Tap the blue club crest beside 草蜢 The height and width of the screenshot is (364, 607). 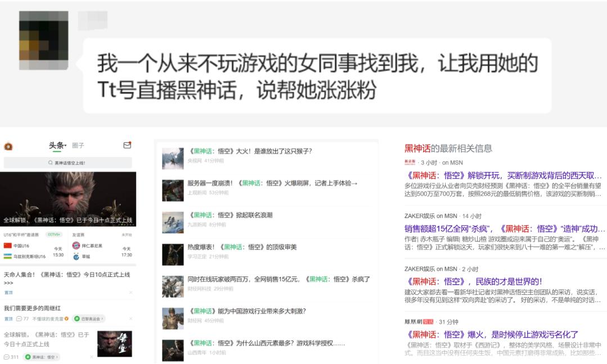click(76, 257)
